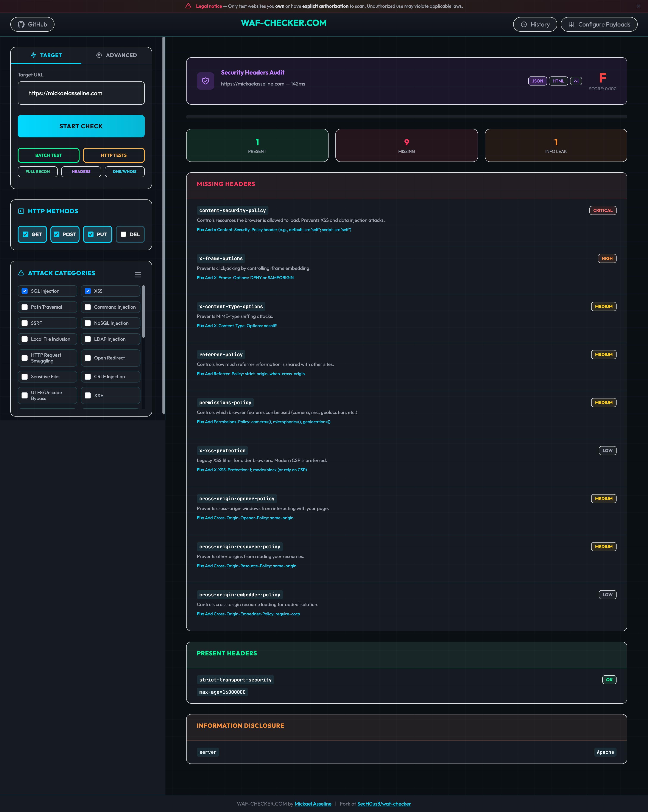Click the History clock icon

pyautogui.click(x=524, y=25)
